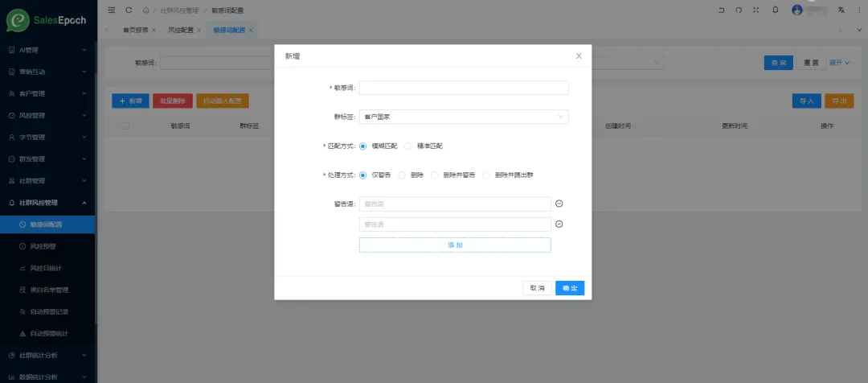Click the 自动预警记录 icon in sidebar
The width and height of the screenshot is (868, 383).
click(23, 311)
